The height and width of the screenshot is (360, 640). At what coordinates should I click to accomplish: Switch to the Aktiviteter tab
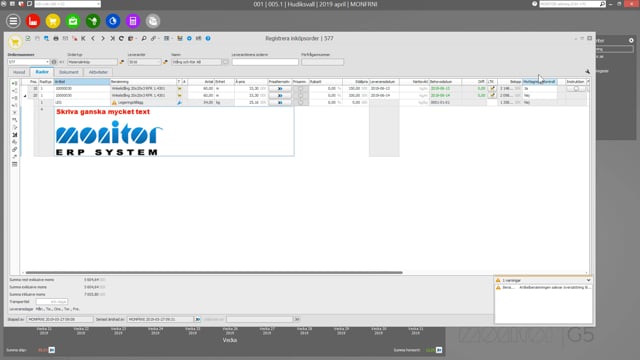98,72
